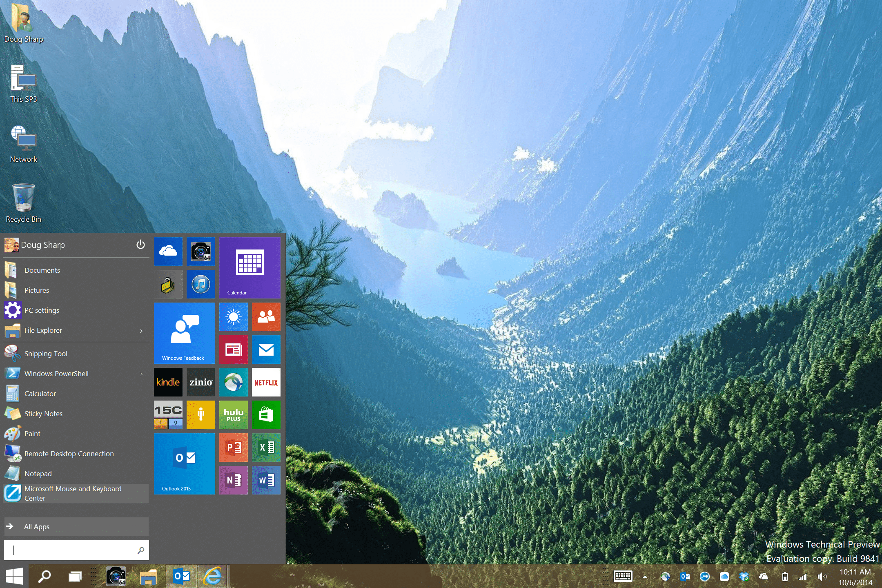The height and width of the screenshot is (588, 882).
Task: Launch the Kindle tile
Action: pyautogui.click(x=168, y=382)
